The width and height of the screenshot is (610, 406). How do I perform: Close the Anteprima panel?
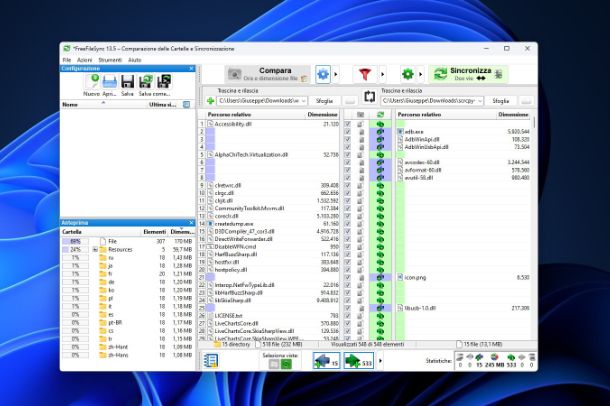(191, 222)
